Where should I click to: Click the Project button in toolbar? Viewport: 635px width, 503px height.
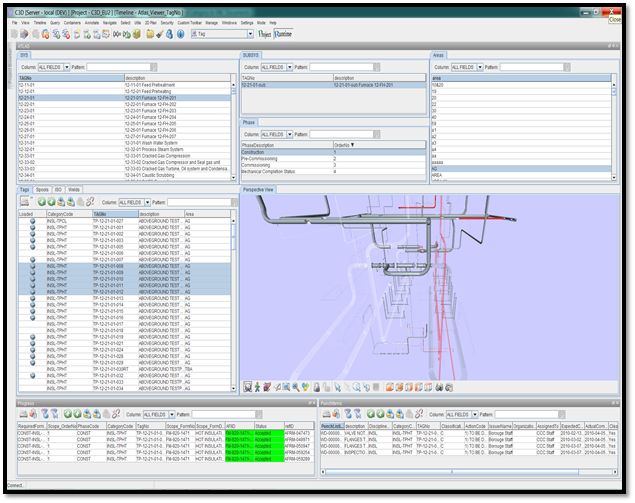click(263, 33)
